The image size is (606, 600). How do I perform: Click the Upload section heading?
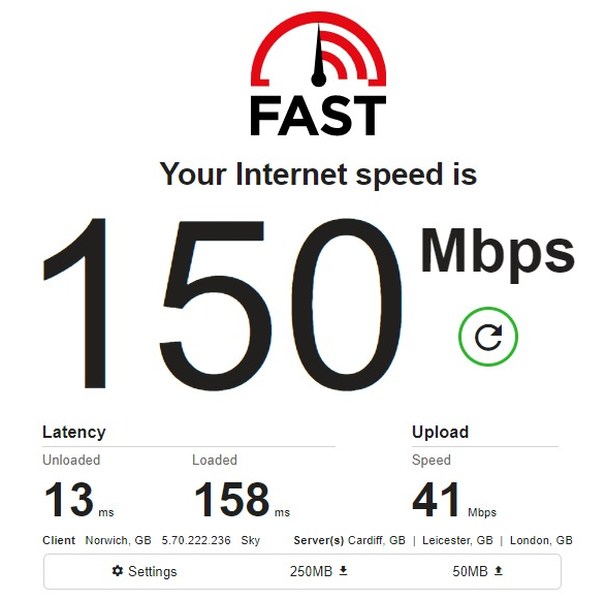[440, 432]
